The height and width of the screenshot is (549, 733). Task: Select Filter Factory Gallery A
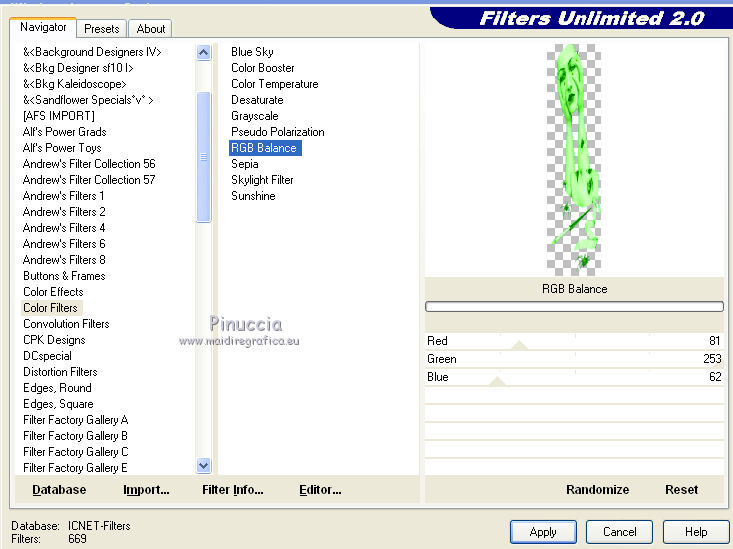tap(75, 420)
